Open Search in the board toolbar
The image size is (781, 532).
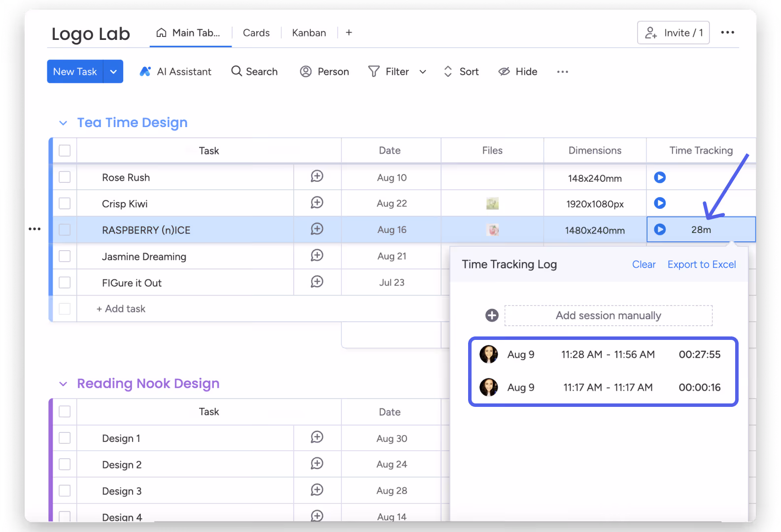coord(254,71)
